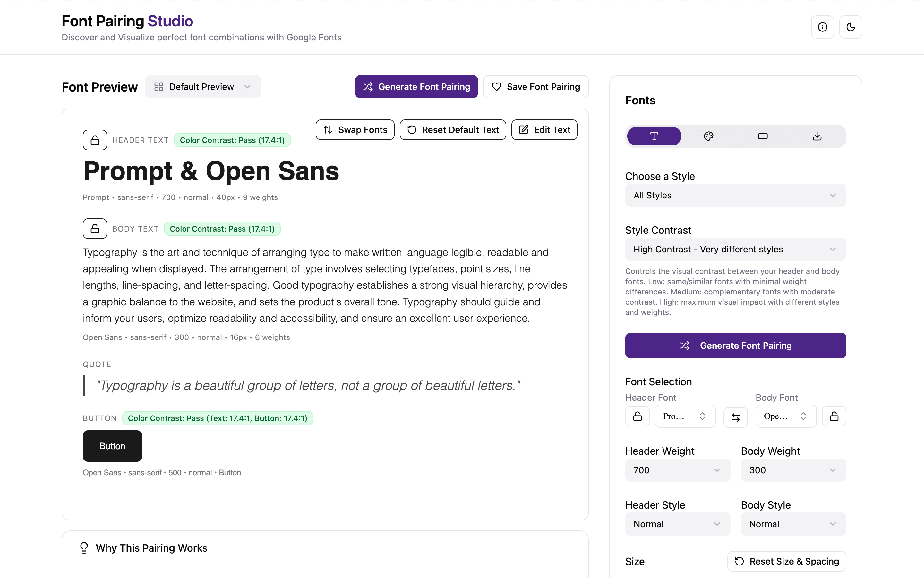Click the Prompt & Open Sans heading
Viewport: 924px width, 578px height.
(211, 171)
